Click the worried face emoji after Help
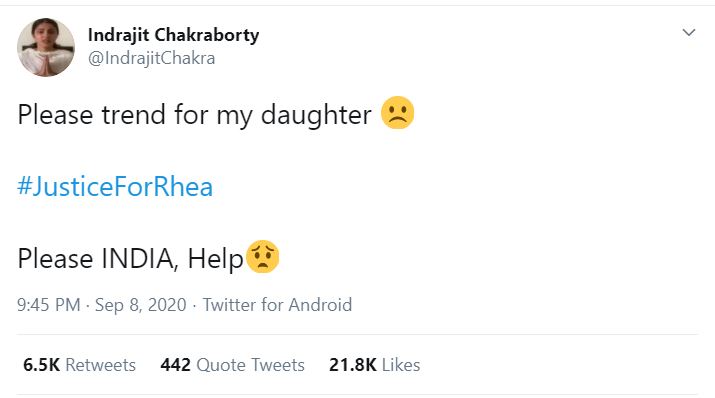The image size is (715, 398). point(263,257)
